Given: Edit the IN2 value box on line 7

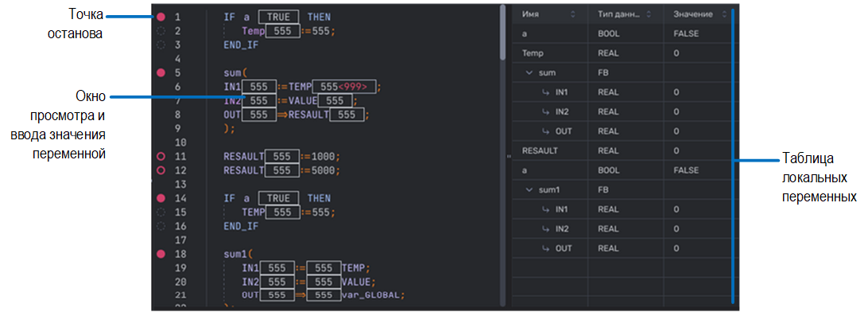Looking at the screenshot, I should (x=258, y=101).
